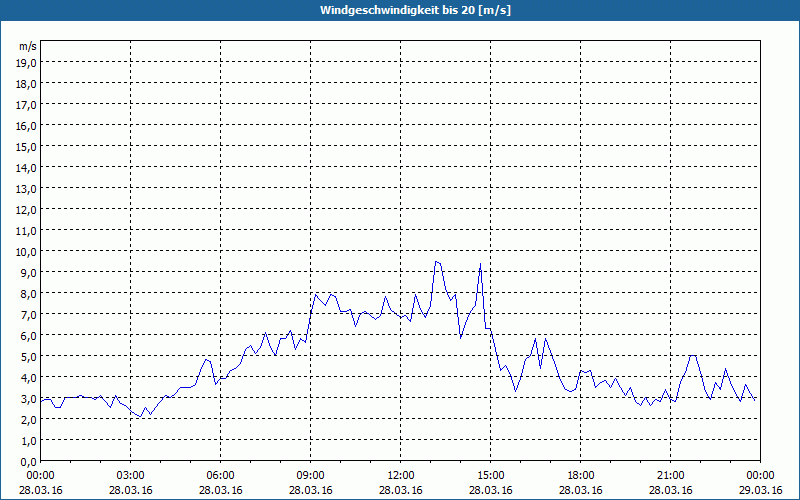Click the 6,0 y-axis label
Image resolution: width=800 pixels, height=500 pixels.
pos(29,336)
